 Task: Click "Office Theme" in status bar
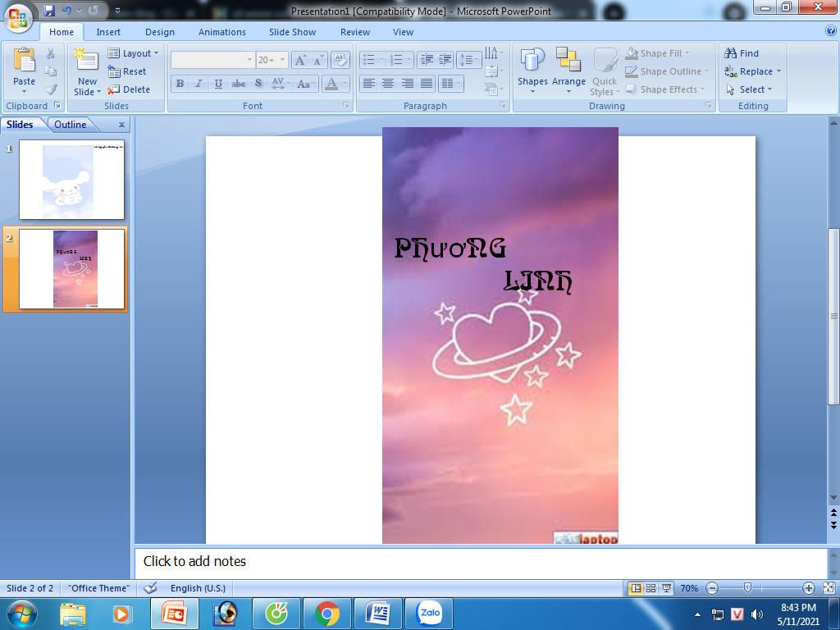click(x=98, y=588)
